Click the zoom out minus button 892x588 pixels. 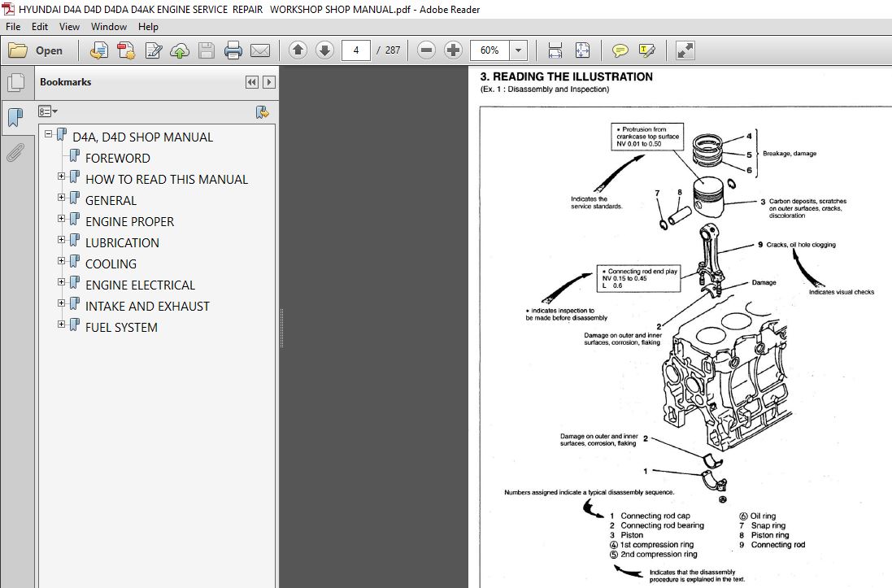tap(426, 50)
